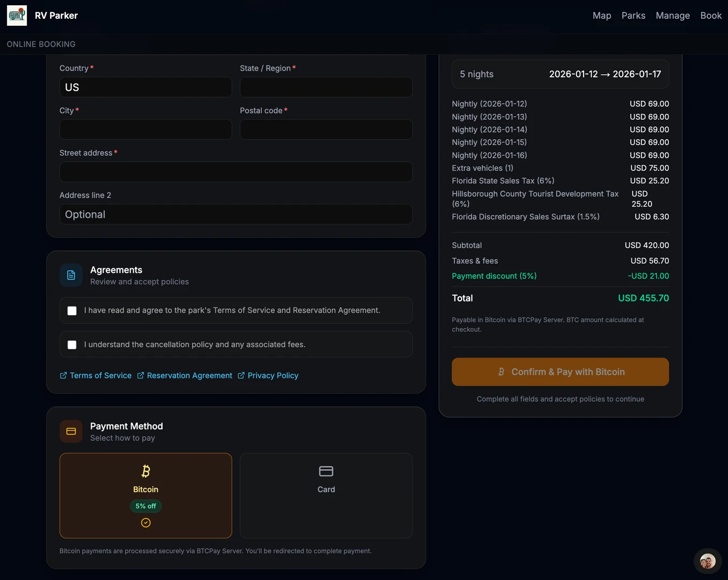Viewport: 728px width, 580px height.
Task: Click the Bitcoin symbol in payment option
Action: [145, 471]
